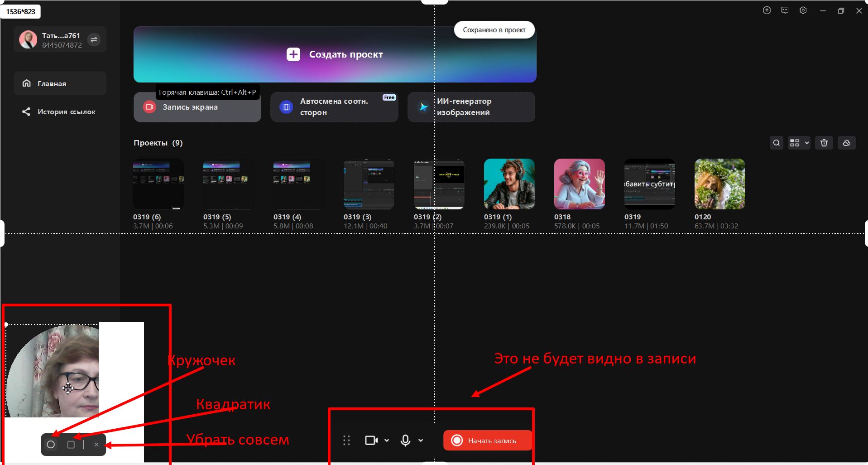The image size is (868, 465).
Task: Set webcam shape to square
Action: point(71,445)
